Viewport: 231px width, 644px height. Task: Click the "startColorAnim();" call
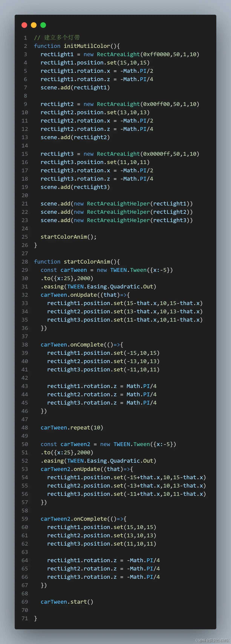tap(69, 237)
